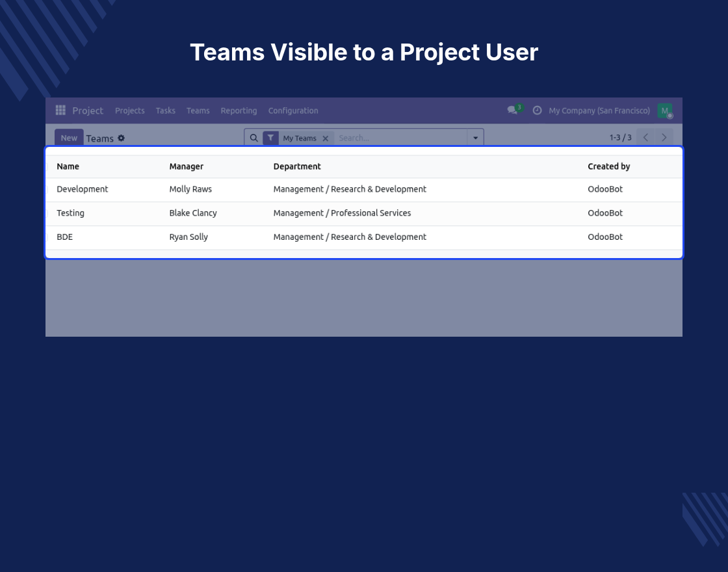Sort by the Manager column header
This screenshot has width=728, height=572.
[186, 166]
